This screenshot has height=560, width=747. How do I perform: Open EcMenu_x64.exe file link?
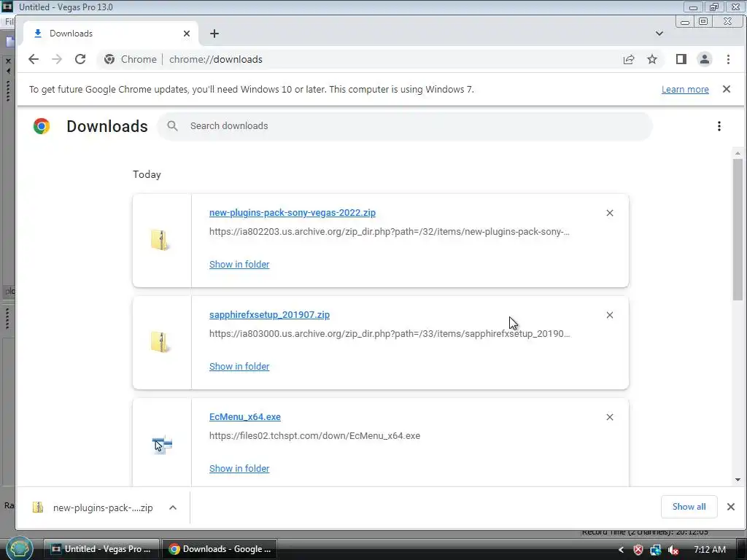245,416
